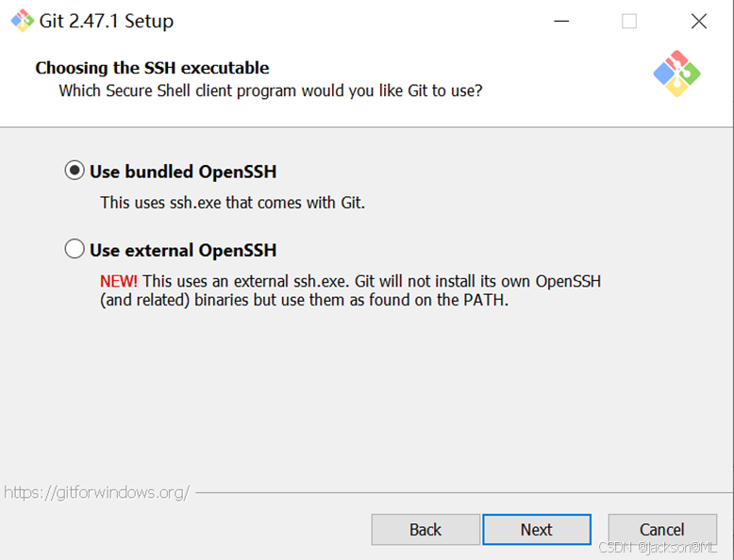Click the external ssh.exe PATH description text

click(351, 290)
